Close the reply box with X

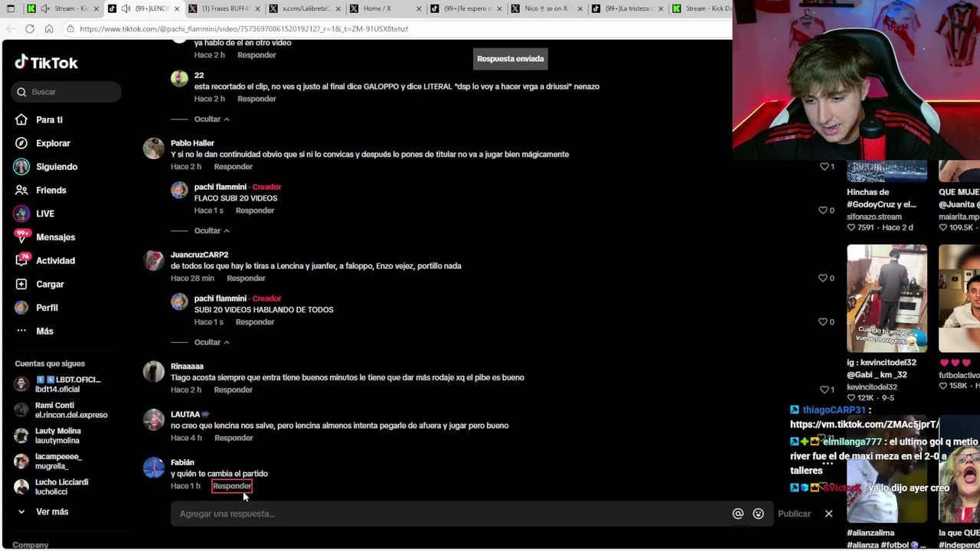tap(828, 514)
